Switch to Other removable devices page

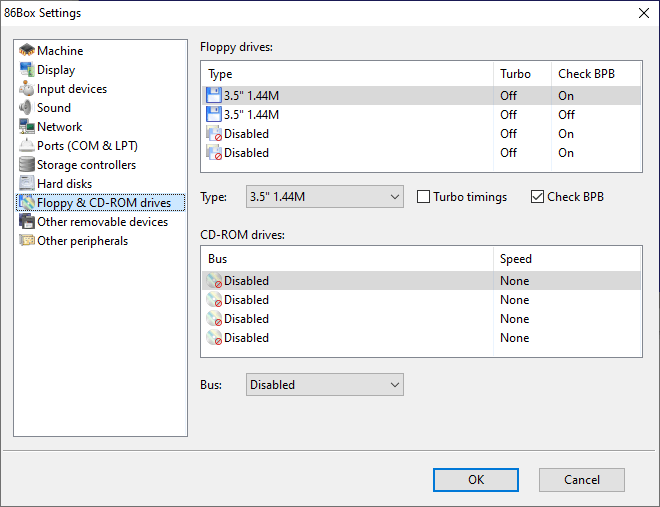(102, 222)
